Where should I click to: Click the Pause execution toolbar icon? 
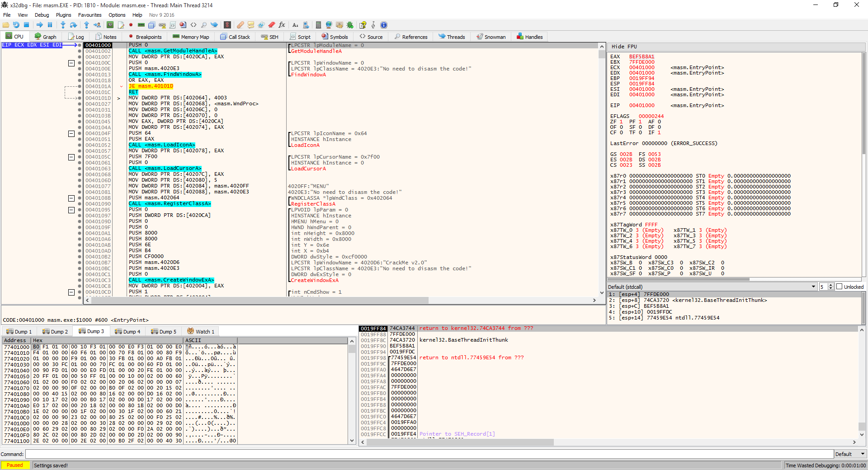[x=50, y=25]
